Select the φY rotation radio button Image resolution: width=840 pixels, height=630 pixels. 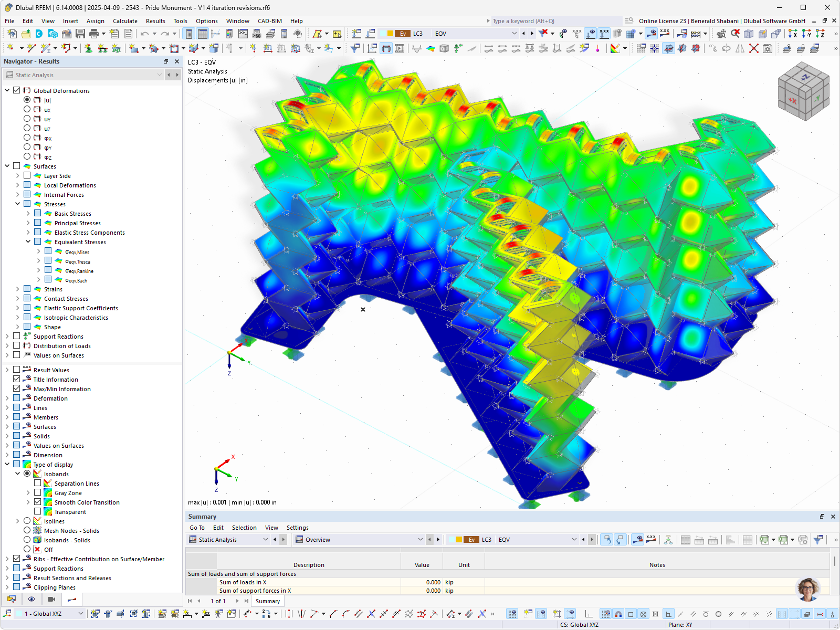pos(27,147)
